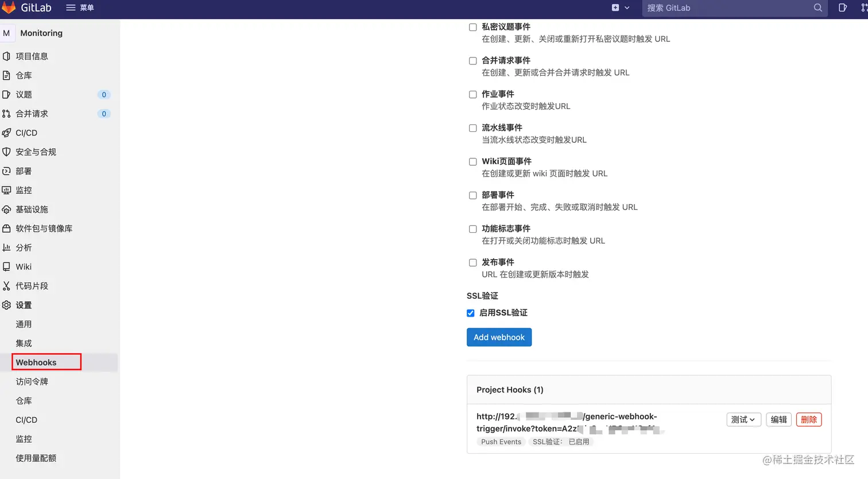Click the 分析 chart icon
Screen dimensions: 868x479
point(6,247)
